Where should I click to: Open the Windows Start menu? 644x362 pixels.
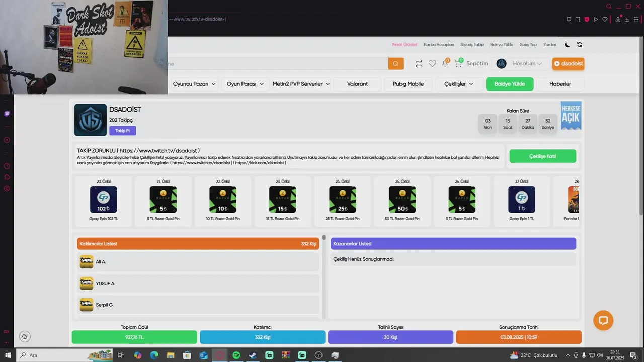click(8, 355)
